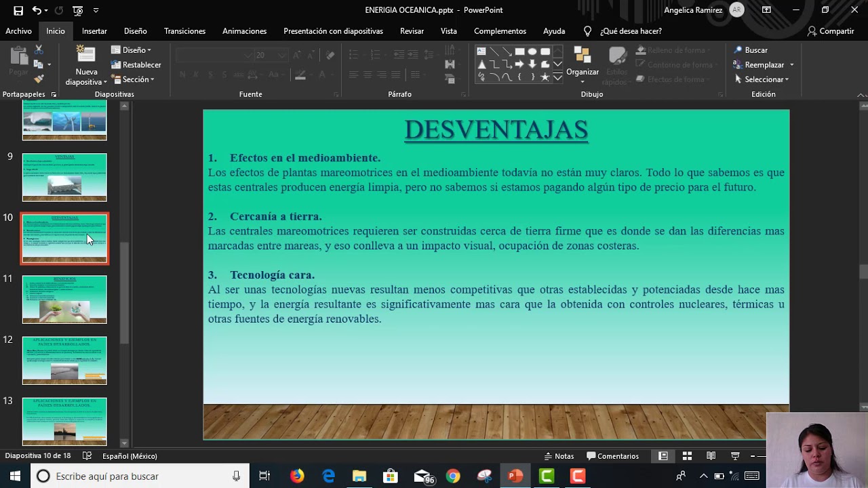Open Google Chrome from the taskbar
Image resolution: width=868 pixels, height=488 pixels.
click(x=453, y=476)
